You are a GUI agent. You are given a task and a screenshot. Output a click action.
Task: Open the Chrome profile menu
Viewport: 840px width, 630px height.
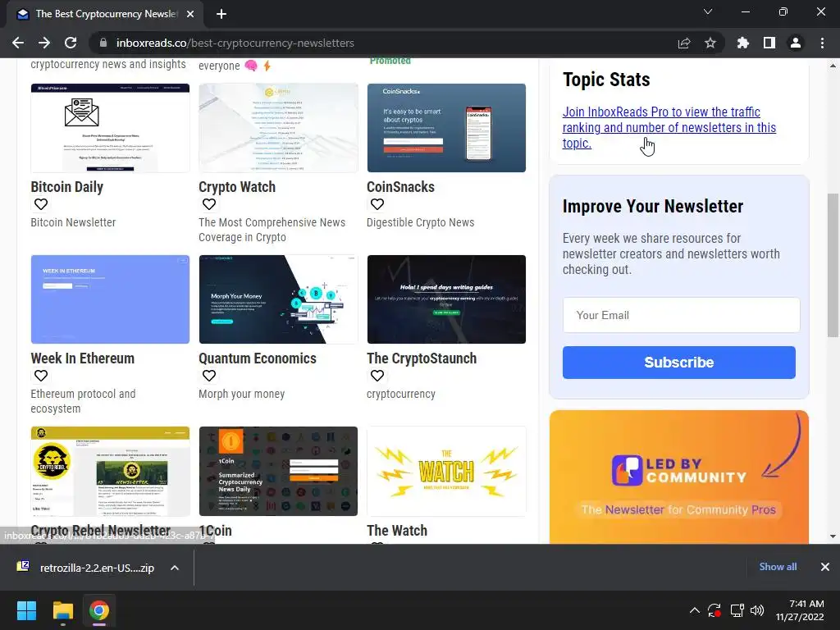click(x=796, y=43)
